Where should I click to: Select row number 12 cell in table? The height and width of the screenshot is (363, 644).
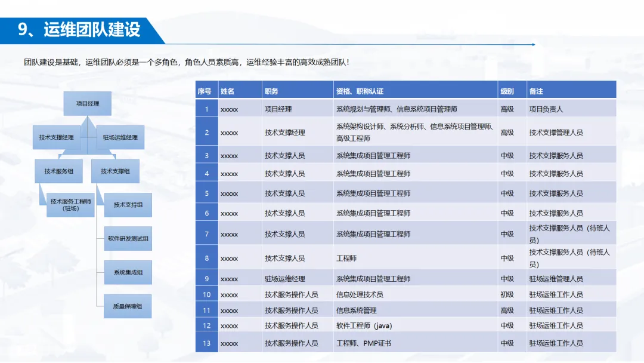click(207, 325)
